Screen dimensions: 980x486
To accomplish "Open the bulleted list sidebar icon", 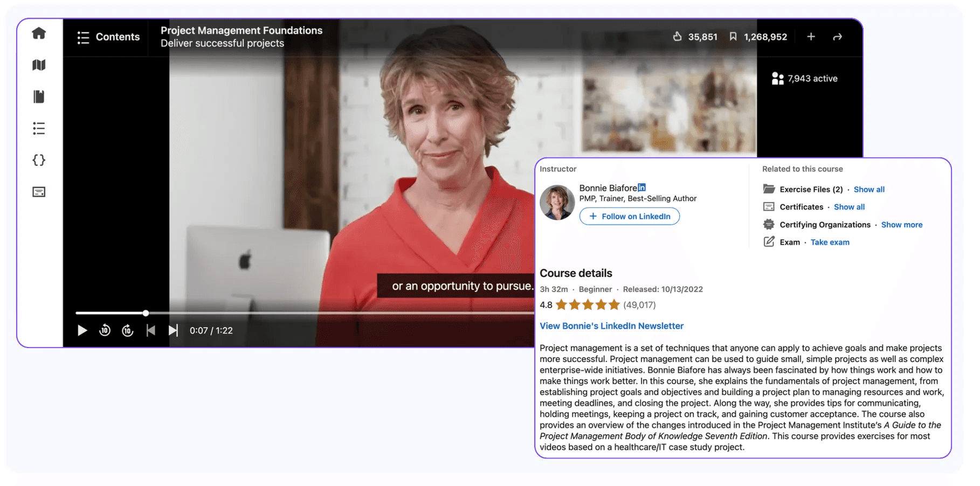I will (x=39, y=128).
